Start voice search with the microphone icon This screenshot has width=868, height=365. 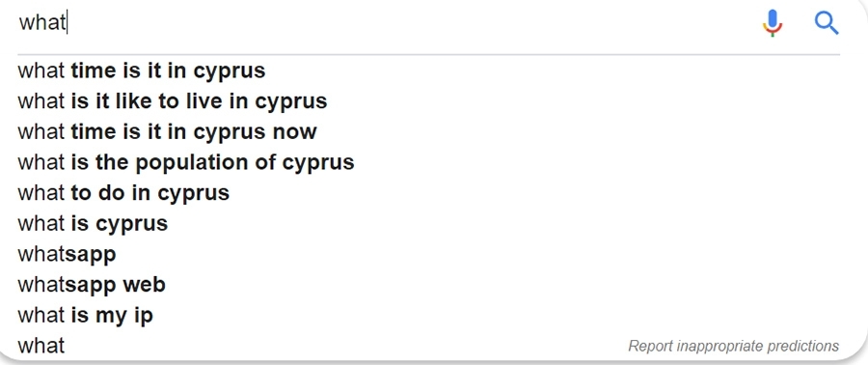coord(773,23)
